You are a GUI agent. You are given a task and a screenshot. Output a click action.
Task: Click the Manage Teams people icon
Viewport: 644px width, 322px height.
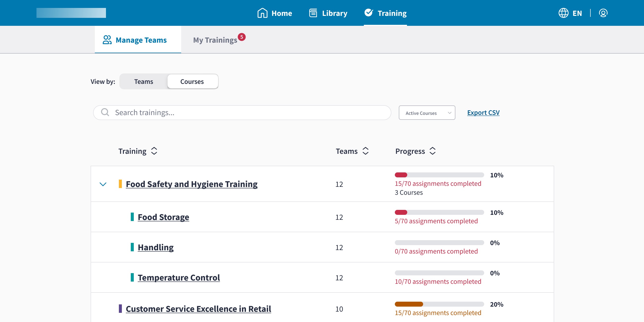click(107, 40)
